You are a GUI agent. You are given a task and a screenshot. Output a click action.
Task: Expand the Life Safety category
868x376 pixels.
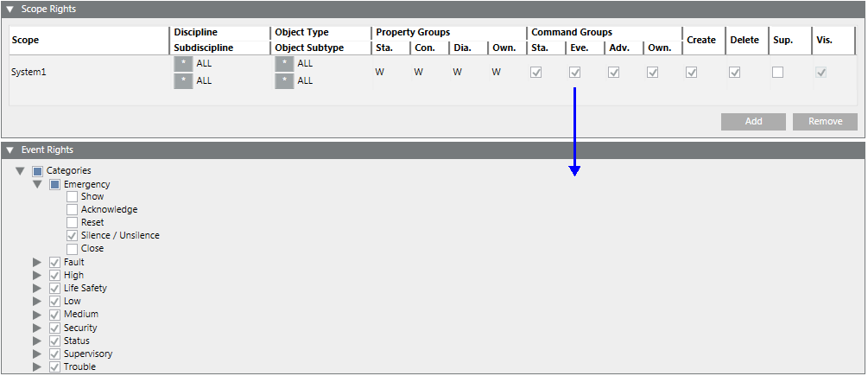tap(38, 288)
